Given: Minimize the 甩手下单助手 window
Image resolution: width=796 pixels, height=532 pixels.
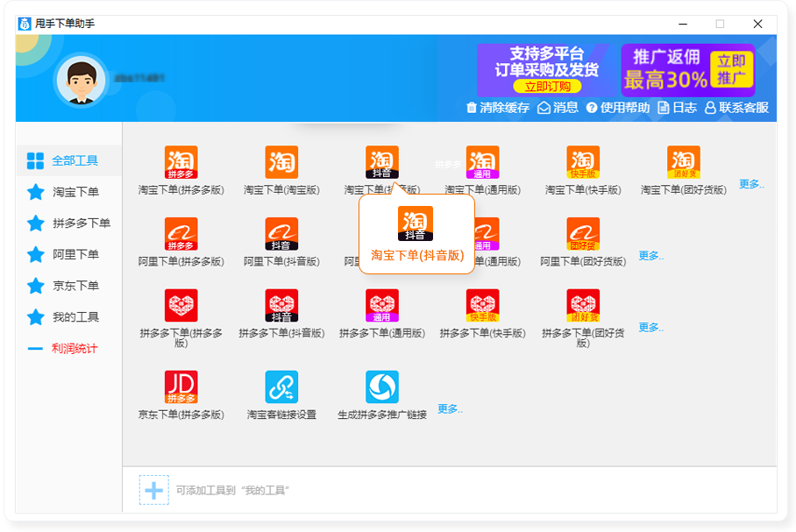Looking at the screenshot, I should click(683, 24).
